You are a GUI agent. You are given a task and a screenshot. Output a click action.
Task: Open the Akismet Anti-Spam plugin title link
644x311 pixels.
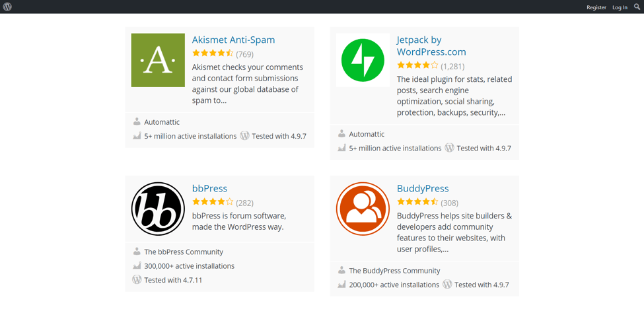click(233, 40)
